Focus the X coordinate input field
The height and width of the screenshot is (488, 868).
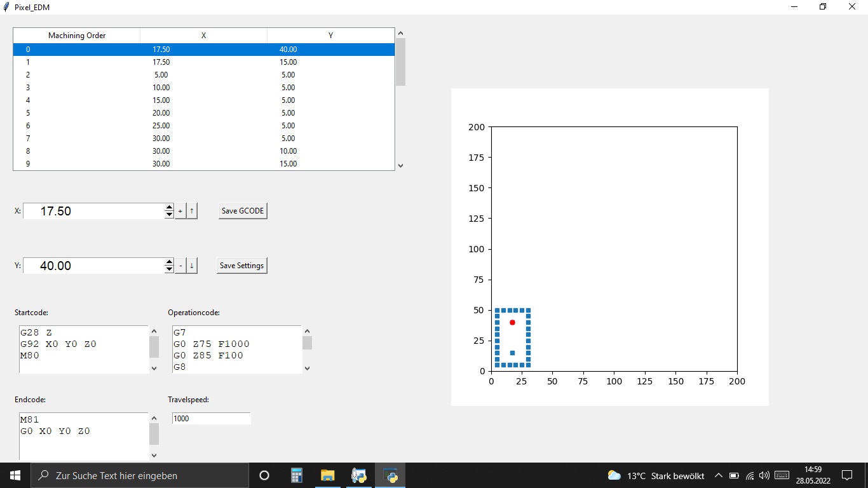pos(94,211)
